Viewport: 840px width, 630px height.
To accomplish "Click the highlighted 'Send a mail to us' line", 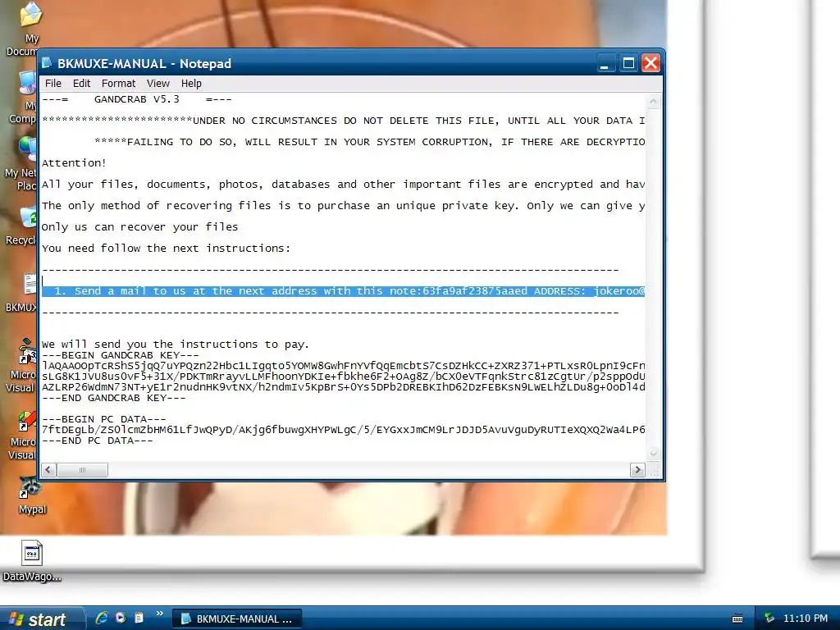I will tap(344, 291).
